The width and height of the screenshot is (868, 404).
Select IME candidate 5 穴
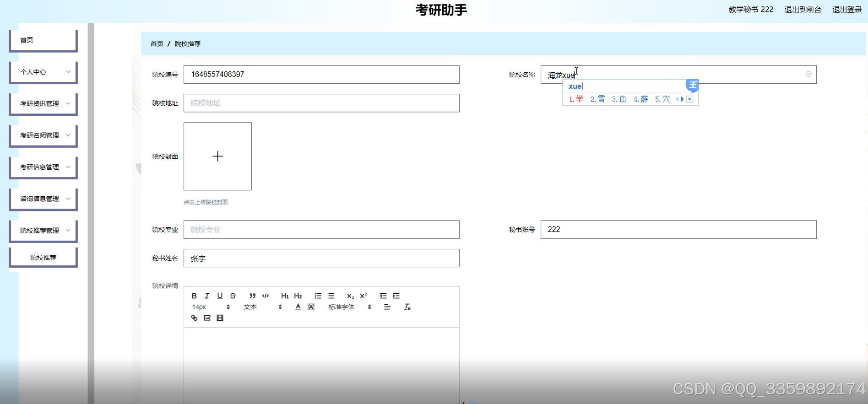(662, 99)
